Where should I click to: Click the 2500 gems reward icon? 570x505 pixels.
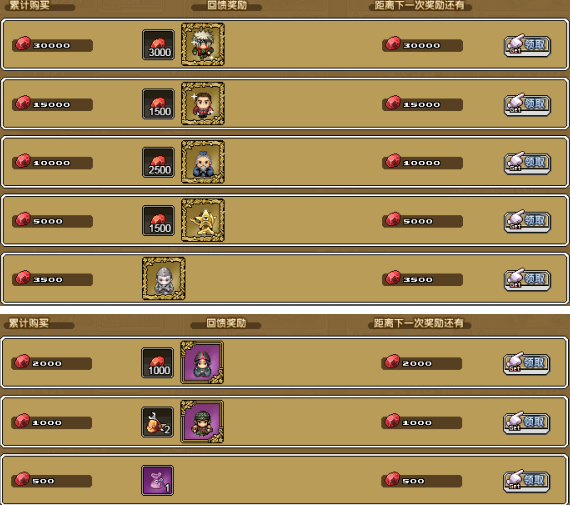pyautogui.click(x=158, y=162)
